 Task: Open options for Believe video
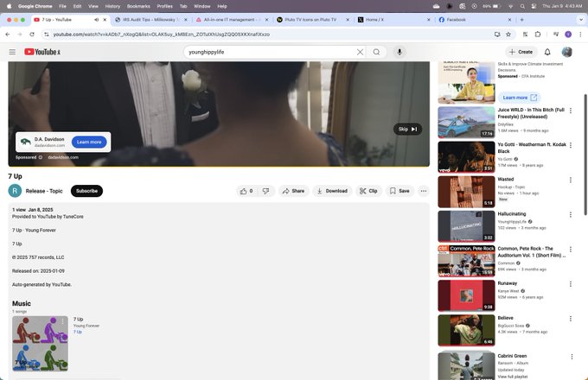(571, 319)
